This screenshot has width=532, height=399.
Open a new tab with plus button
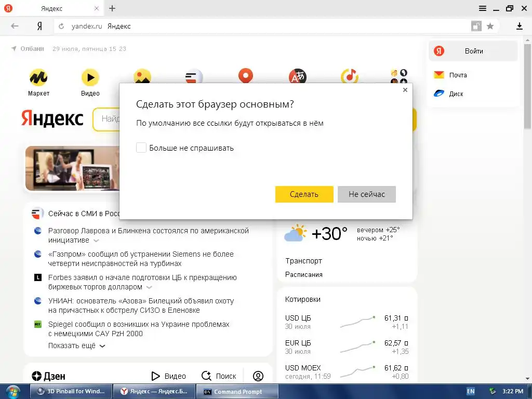pos(112,8)
